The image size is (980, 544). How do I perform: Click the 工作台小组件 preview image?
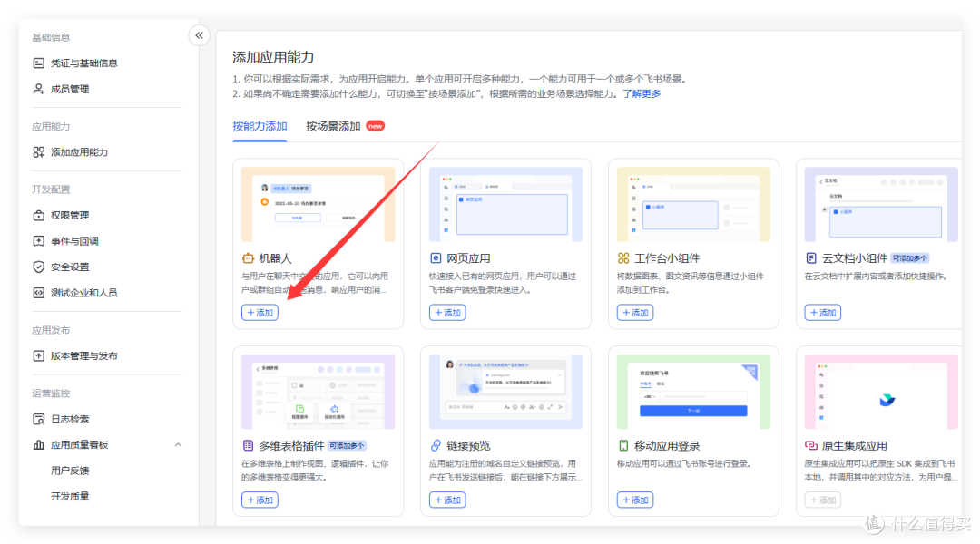click(693, 204)
